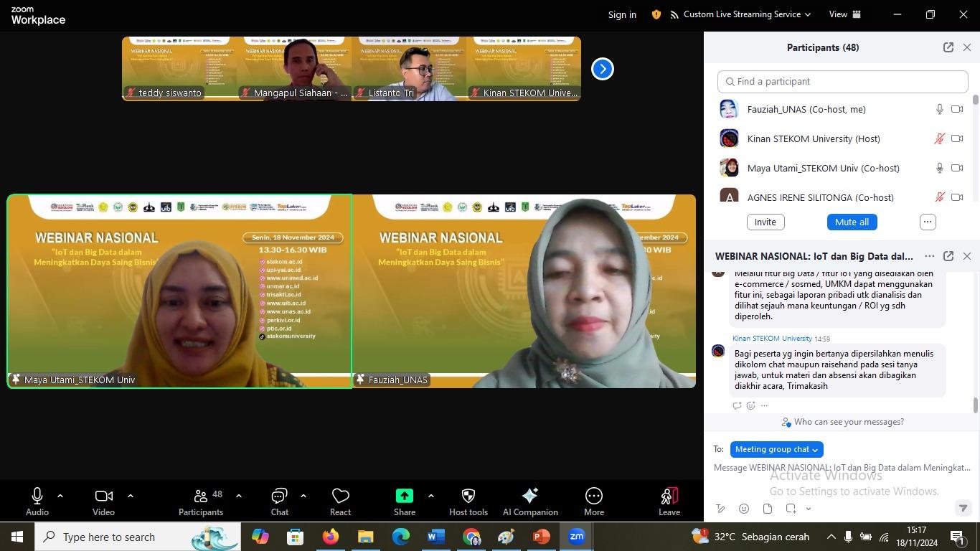Add emoji reaction to Kinan's message
This screenshot has height=551, width=980.
coord(751,405)
